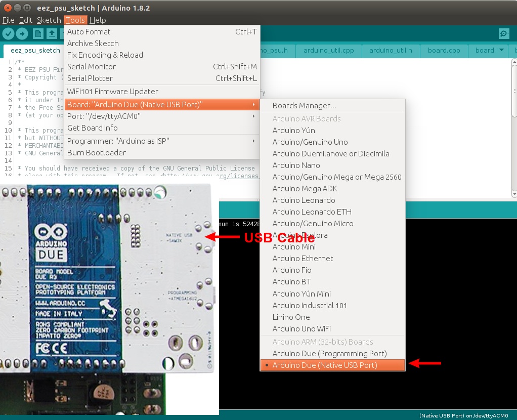Pick Arduino Industrial 101 board
The image size is (517, 420).
click(x=333, y=306)
